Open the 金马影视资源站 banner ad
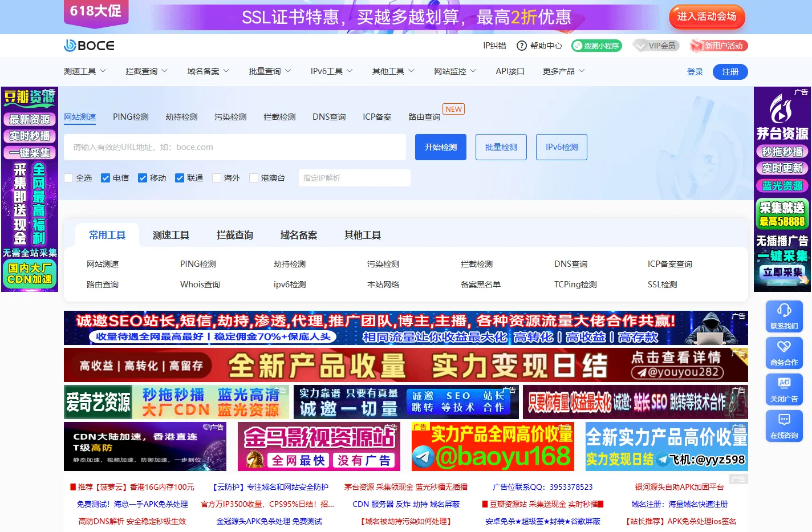 [x=319, y=446]
